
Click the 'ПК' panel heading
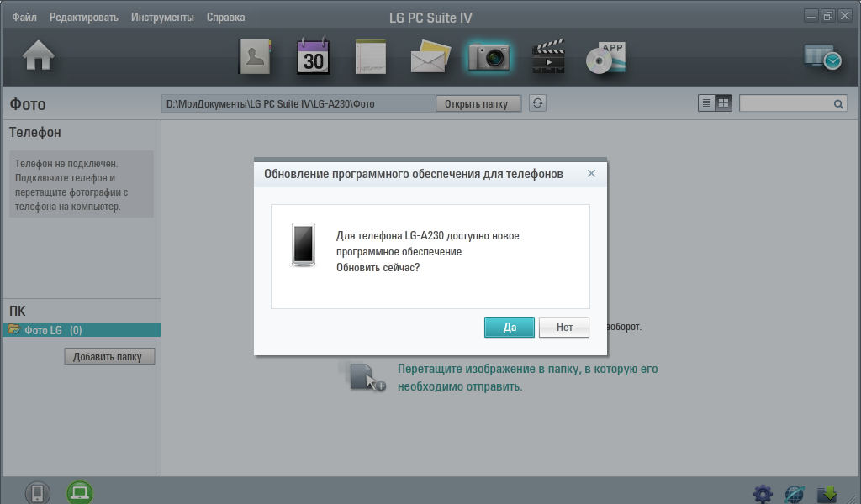coord(18,311)
